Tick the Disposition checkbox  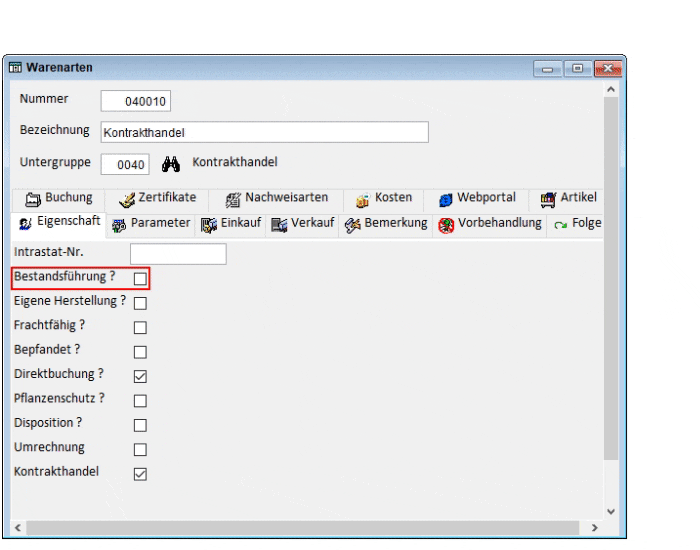[x=140, y=425]
